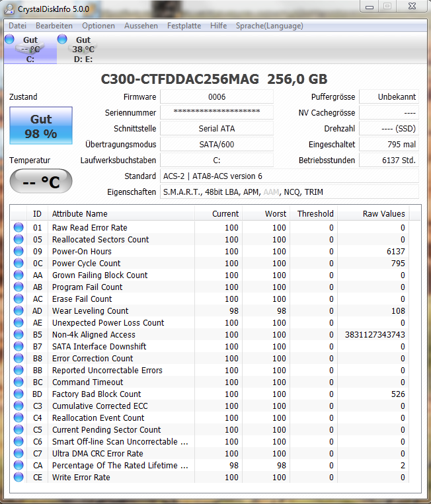
Task: Select the C: drive tab
Action: click(30, 49)
